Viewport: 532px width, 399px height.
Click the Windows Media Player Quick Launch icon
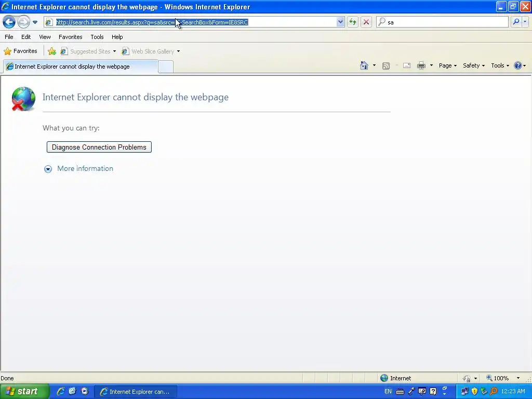(x=85, y=391)
